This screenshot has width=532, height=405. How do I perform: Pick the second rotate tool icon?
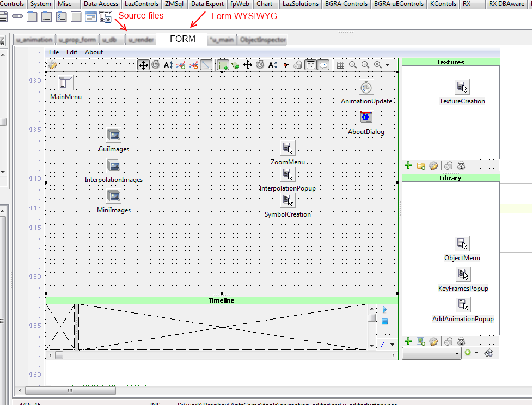point(260,64)
